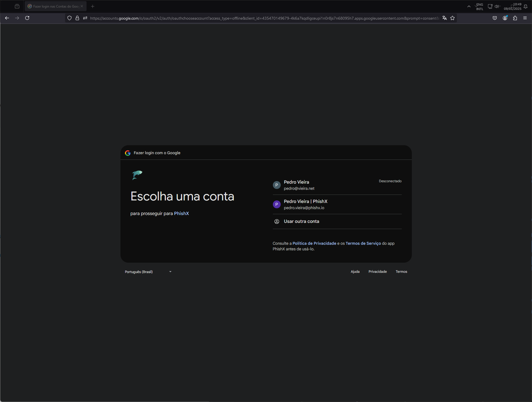This screenshot has height=402, width=532.
Task: Open the Pocket save icon
Action: pos(495,18)
